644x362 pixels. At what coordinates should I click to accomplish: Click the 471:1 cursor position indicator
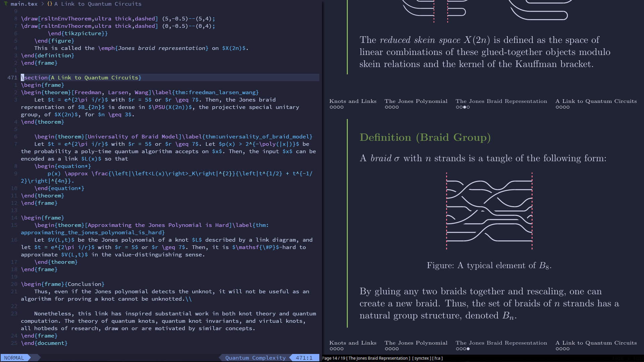pyautogui.click(x=304, y=358)
